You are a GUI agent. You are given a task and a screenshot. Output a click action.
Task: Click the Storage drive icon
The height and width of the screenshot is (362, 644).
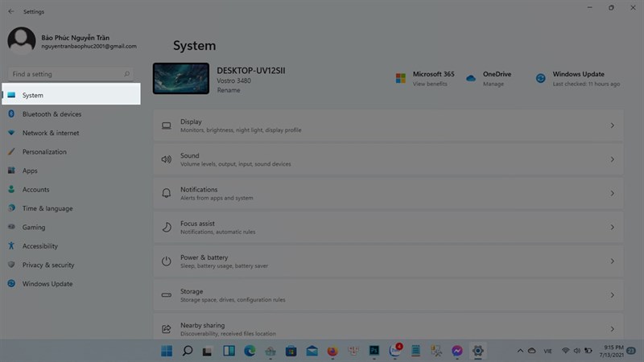167,295
